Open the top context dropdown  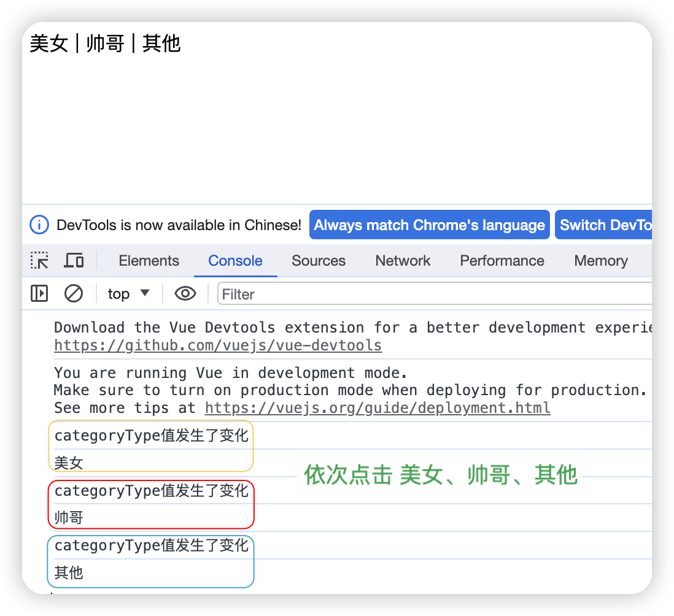pyautogui.click(x=128, y=294)
